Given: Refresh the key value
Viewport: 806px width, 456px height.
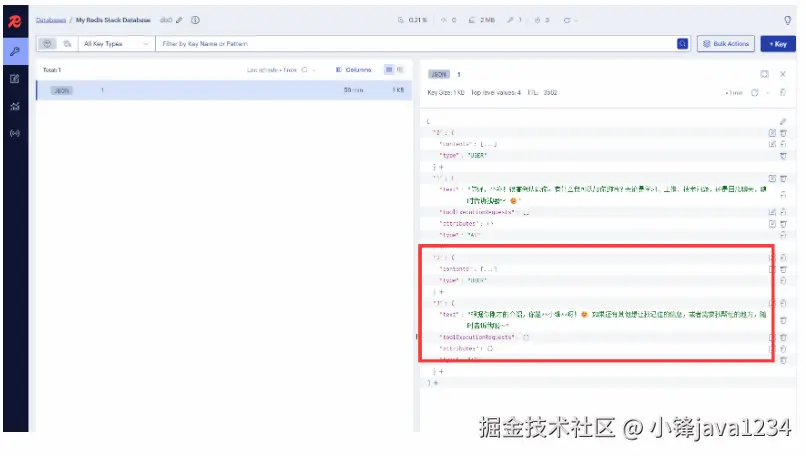Looking at the screenshot, I should tap(755, 93).
